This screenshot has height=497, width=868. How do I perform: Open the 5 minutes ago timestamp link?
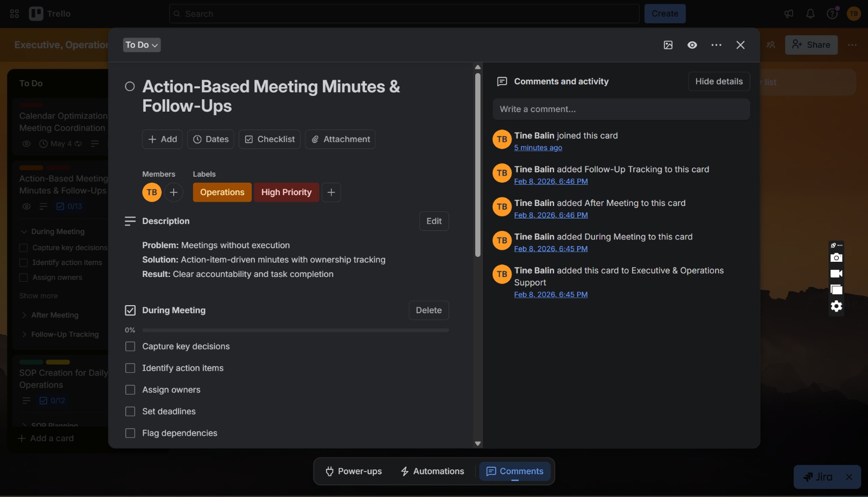[x=538, y=148]
